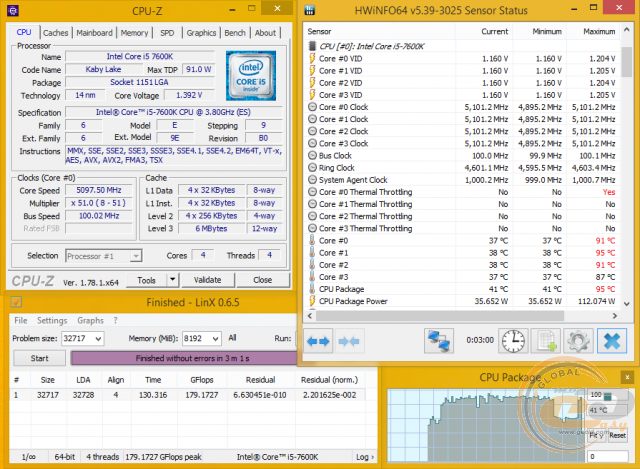This screenshot has height=469, width=640.
Task: Click the Bus Clock sensor icon
Action: coord(312,156)
